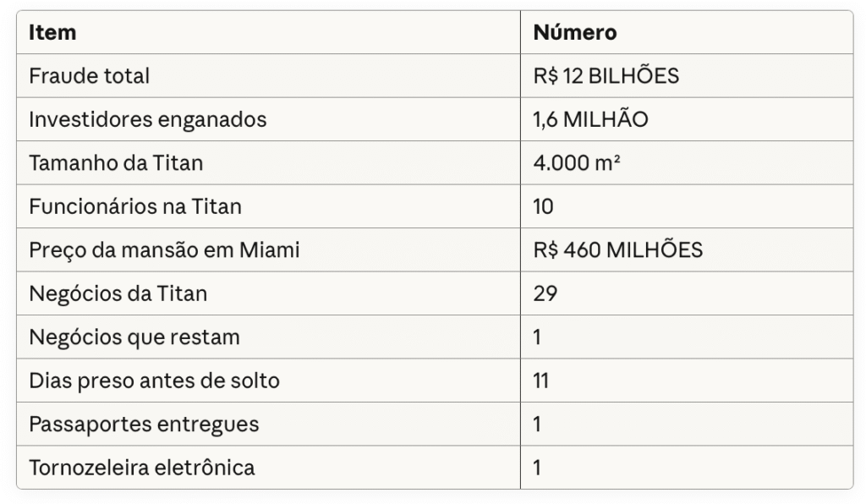Click the "Passaportes entregues" cell
Viewport: 866px width, 504px height.
[x=144, y=424]
